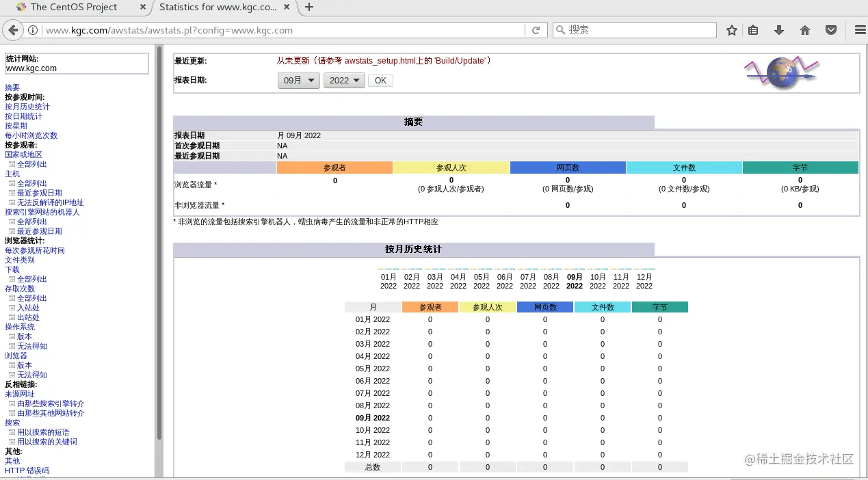The height and width of the screenshot is (480, 868).
Task: Open the Firefox hamburger menu
Action: click(x=859, y=30)
